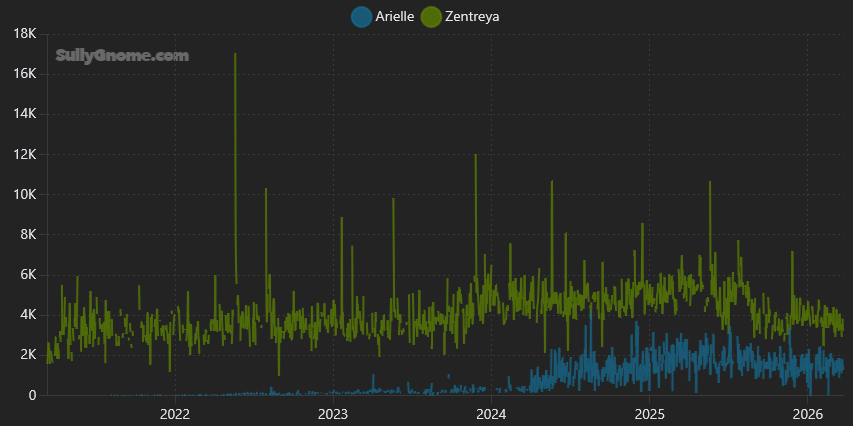Click the 18K y-axis label
Image resolution: width=853 pixels, height=426 pixels.
[24, 34]
